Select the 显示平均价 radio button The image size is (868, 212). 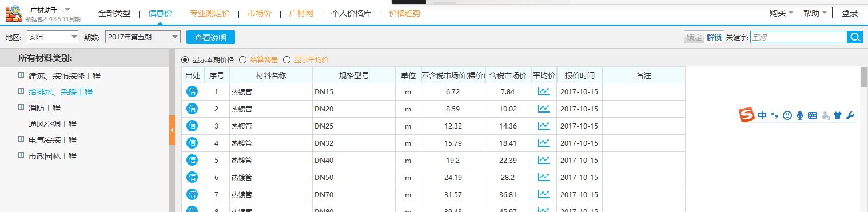point(287,59)
